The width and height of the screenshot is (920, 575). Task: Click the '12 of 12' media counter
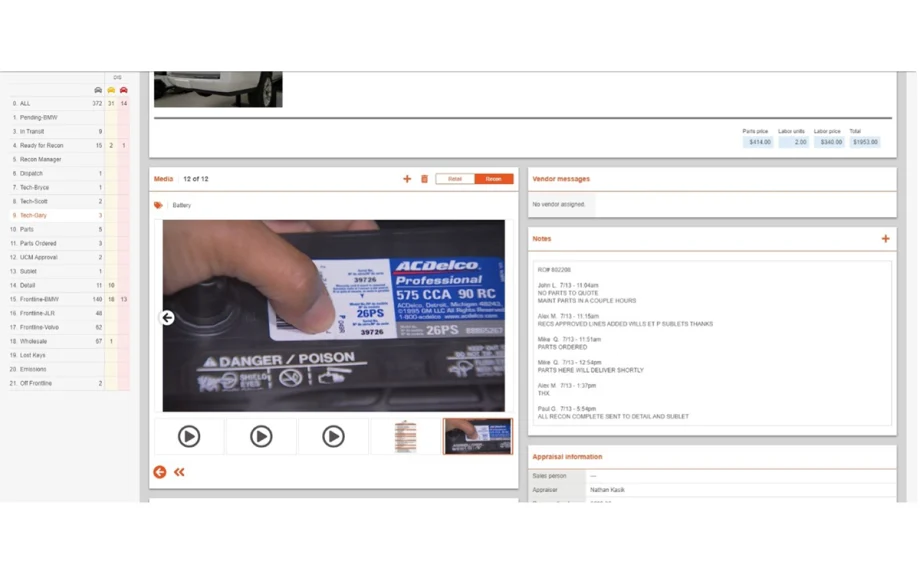pos(195,179)
